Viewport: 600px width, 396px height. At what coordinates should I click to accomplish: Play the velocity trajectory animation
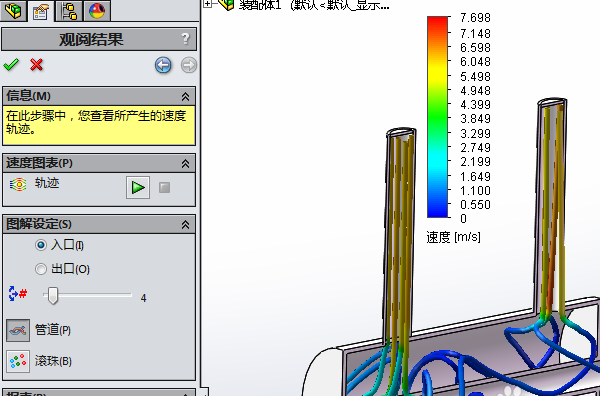pyautogui.click(x=138, y=187)
